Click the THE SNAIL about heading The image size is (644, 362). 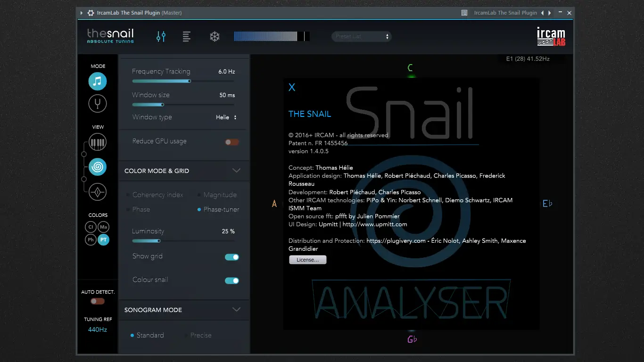tap(310, 114)
